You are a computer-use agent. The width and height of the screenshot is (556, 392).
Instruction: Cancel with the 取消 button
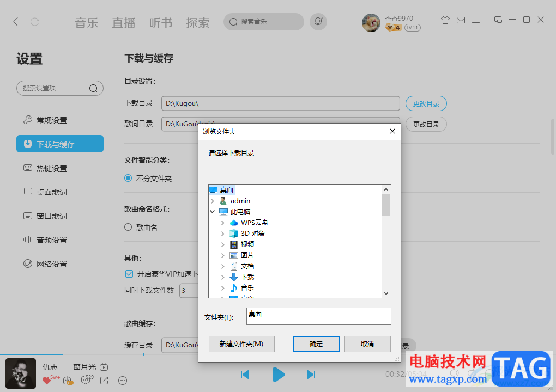click(367, 344)
